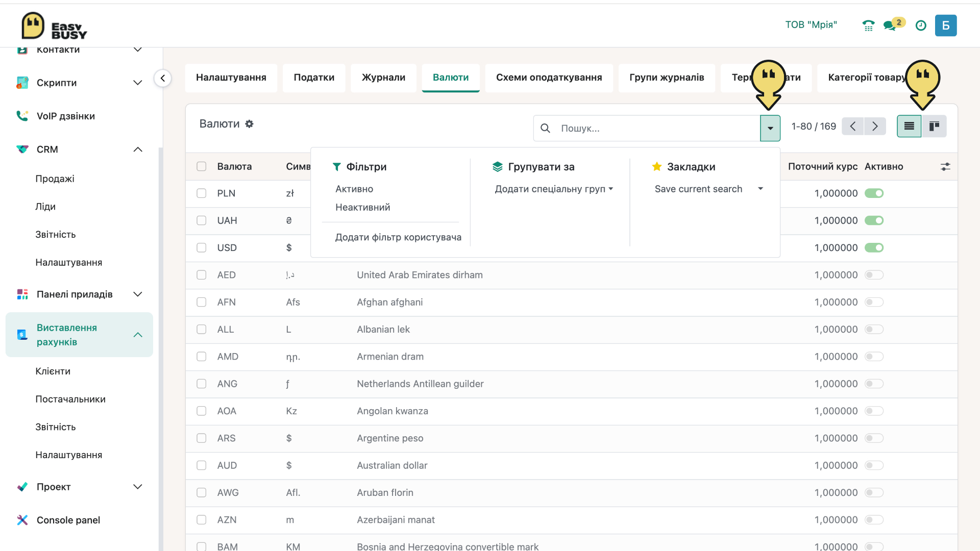
Task: Click the Фільтри funnel icon
Action: point(337,167)
